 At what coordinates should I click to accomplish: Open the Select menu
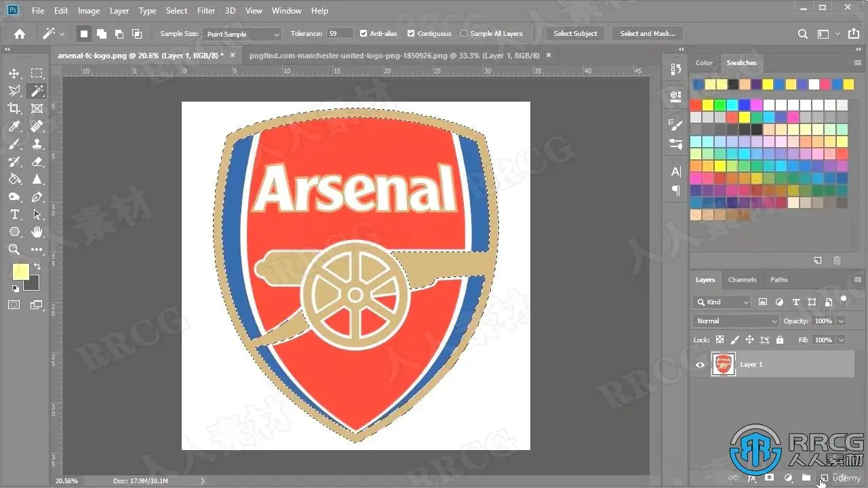click(176, 11)
